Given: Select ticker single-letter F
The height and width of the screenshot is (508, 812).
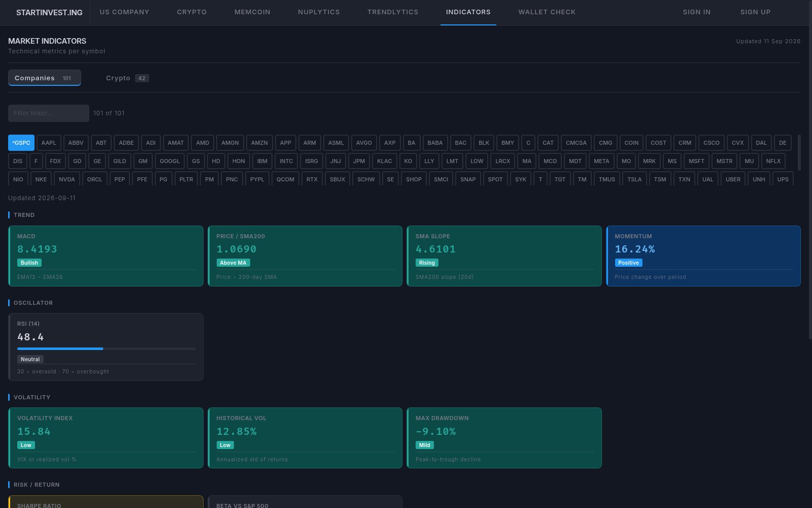Looking at the screenshot, I should click(36, 161).
